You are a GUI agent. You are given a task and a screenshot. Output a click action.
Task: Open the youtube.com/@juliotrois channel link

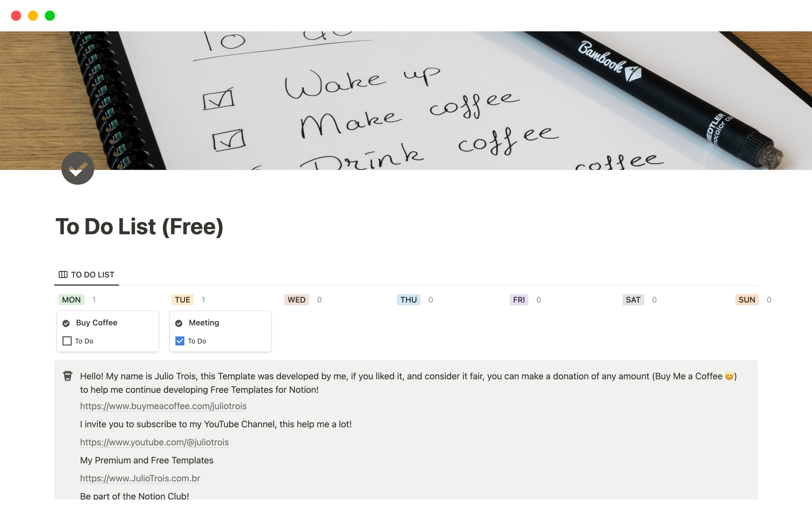154,442
